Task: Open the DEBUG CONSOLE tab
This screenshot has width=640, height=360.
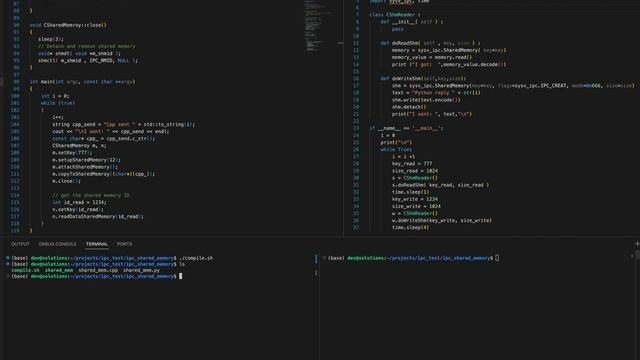Action: (x=58, y=244)
